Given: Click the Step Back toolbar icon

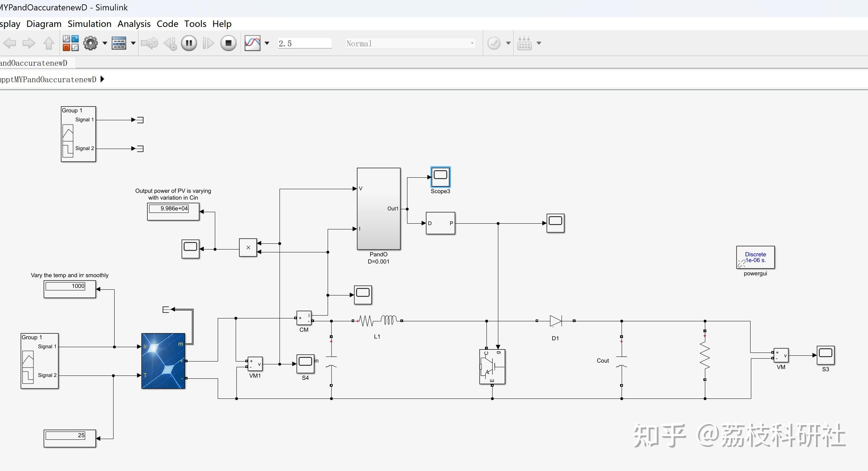Looking at the screenshot, I should (x=170, y=43).
